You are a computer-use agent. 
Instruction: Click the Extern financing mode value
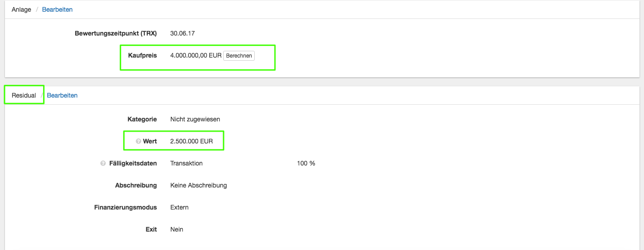click(x=179, y=207)
